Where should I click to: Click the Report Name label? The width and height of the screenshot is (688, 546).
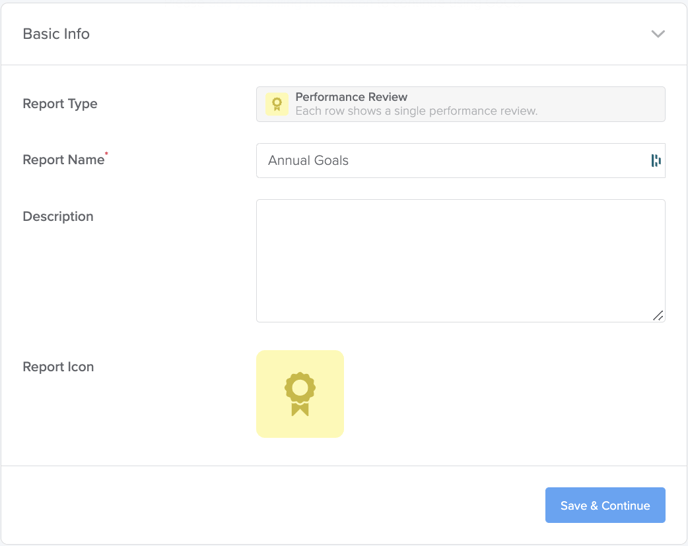point(64,160)
